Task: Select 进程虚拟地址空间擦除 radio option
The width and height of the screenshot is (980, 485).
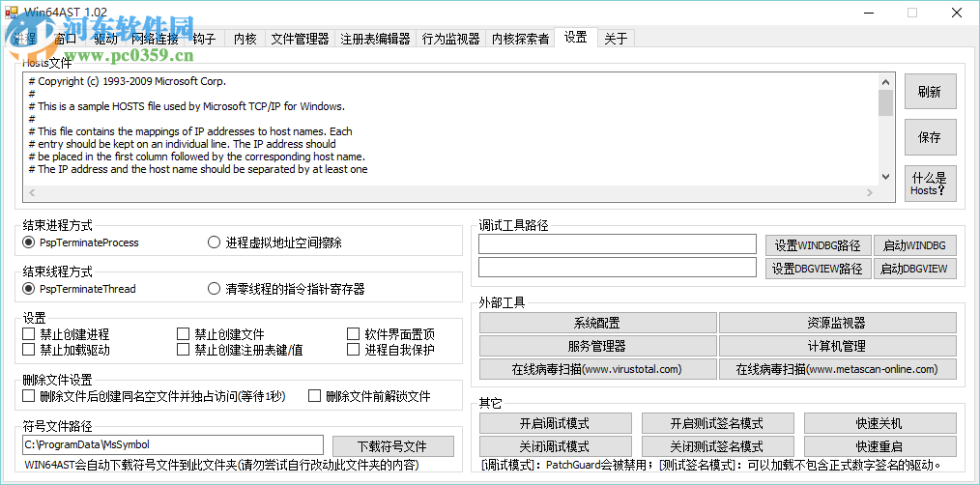Action: tap(274, 242)
